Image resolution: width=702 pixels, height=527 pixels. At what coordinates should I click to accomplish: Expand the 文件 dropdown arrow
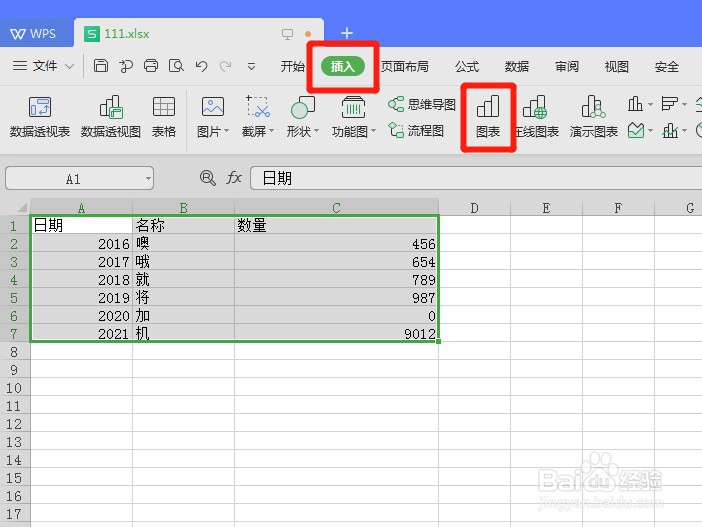(x=69, y=67)
